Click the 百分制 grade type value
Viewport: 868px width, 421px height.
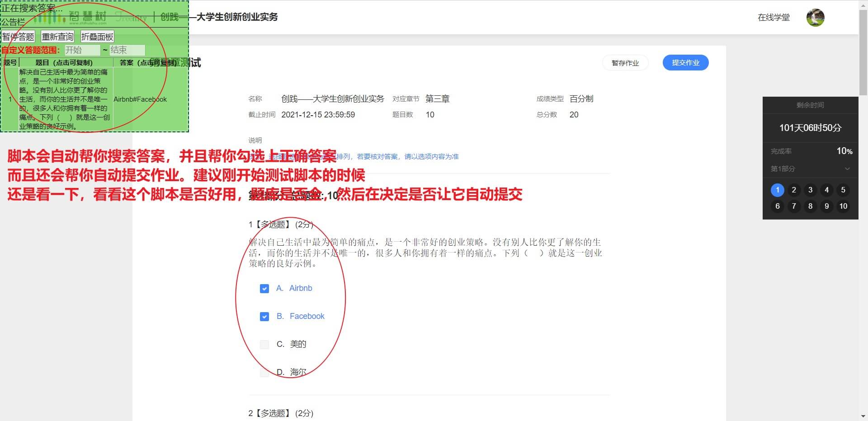pos(581,99)
